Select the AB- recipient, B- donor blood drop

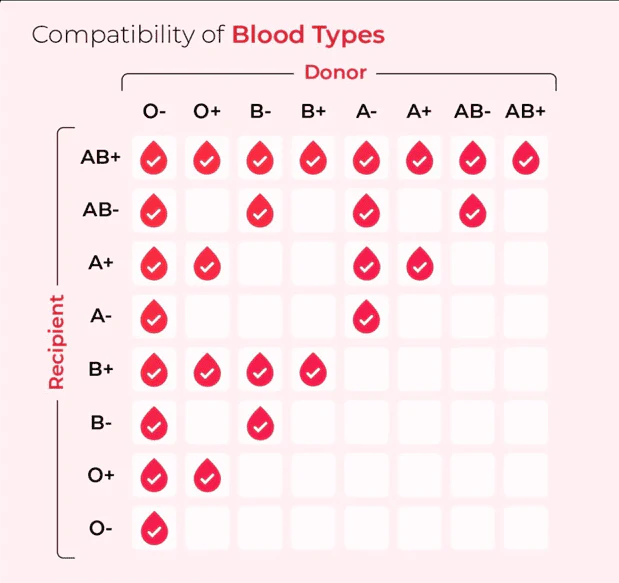click(x=259, y=211)
